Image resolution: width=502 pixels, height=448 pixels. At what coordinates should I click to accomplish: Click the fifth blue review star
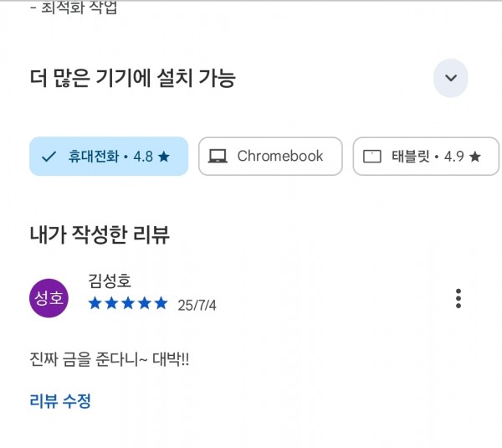161,303
